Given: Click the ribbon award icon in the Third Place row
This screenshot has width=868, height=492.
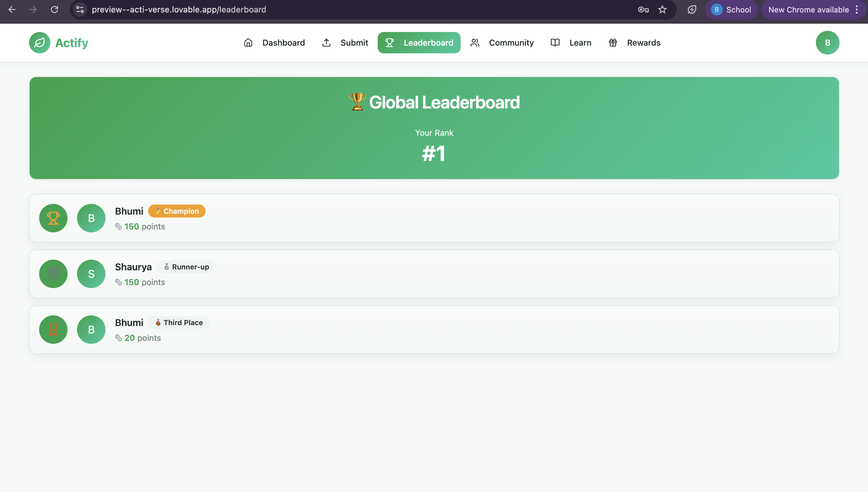Looking at the screenshot, I should pos(53,330).
